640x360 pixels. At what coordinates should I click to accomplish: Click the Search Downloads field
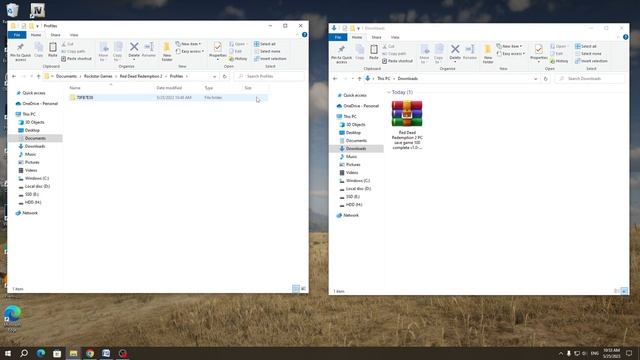point(590,78)
